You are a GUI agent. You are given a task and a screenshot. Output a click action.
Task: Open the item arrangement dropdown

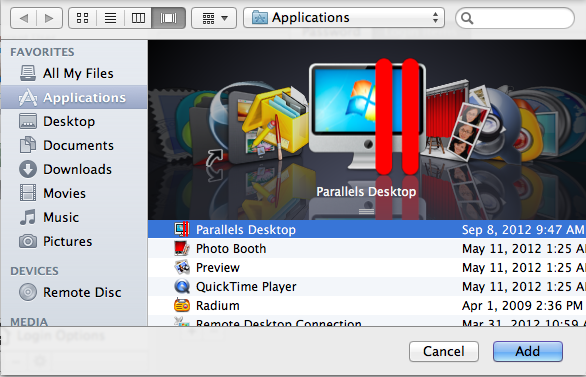[214, 18]
